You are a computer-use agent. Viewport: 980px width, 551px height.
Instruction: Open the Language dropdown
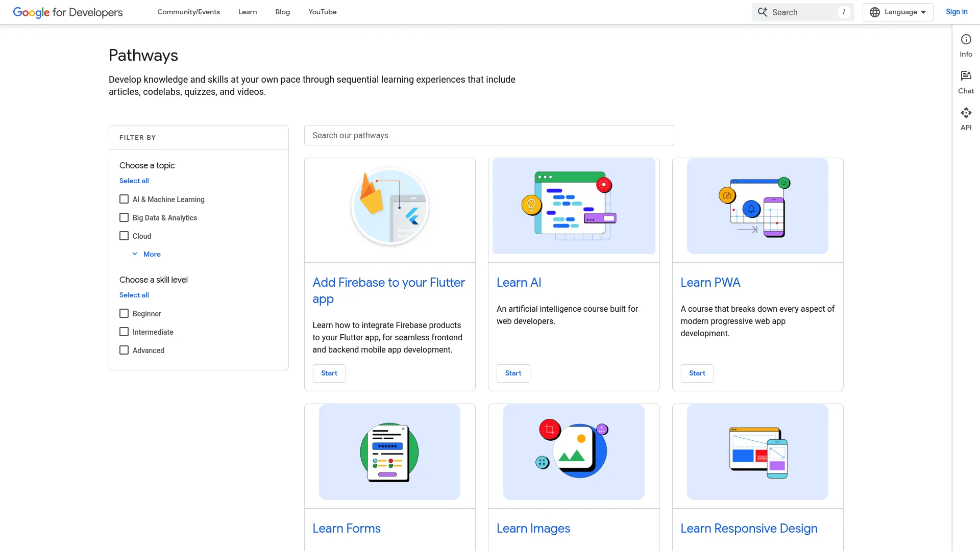point(898,12)
